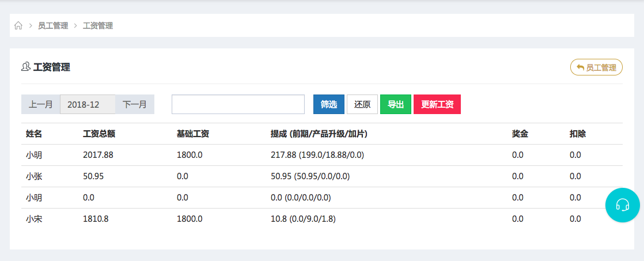Click the 姓名 column header
Screen dimensions: 644x261
(x=34, y=134)
